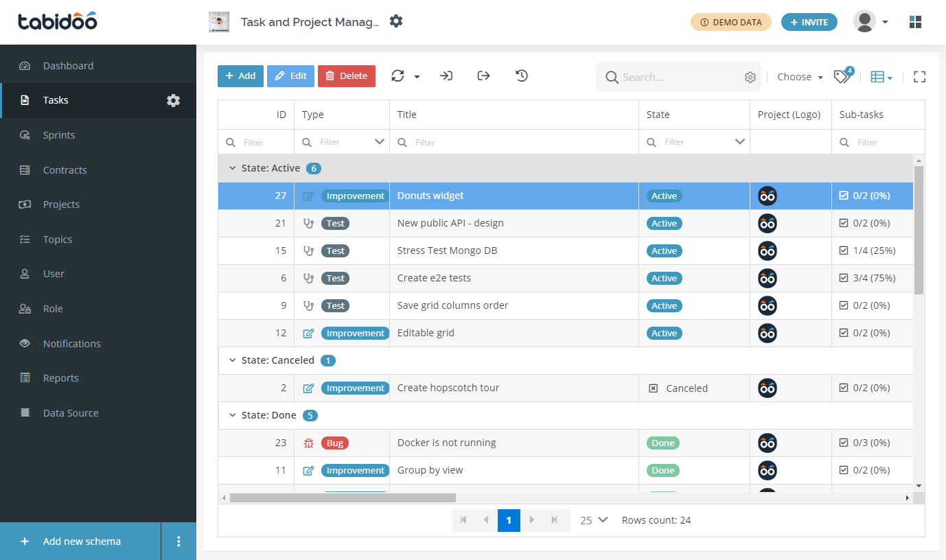Open app settings gear next to title
The image size is (946, 560).
(x=396, y=21)
